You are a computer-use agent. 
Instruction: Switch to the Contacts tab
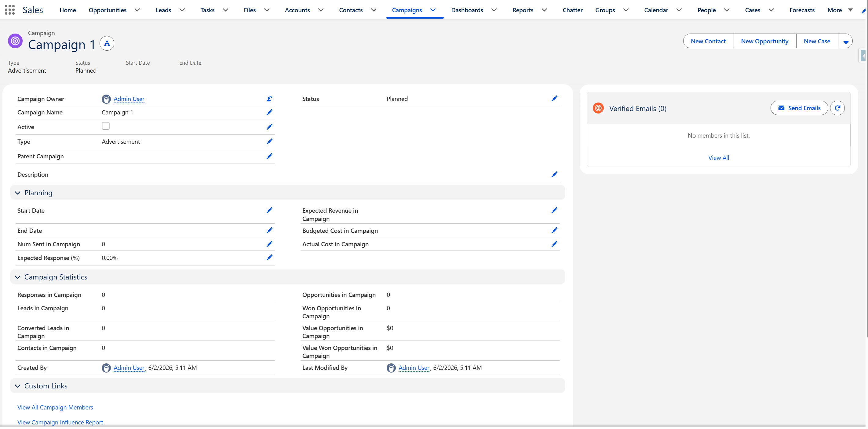click(x=351, y=10)
